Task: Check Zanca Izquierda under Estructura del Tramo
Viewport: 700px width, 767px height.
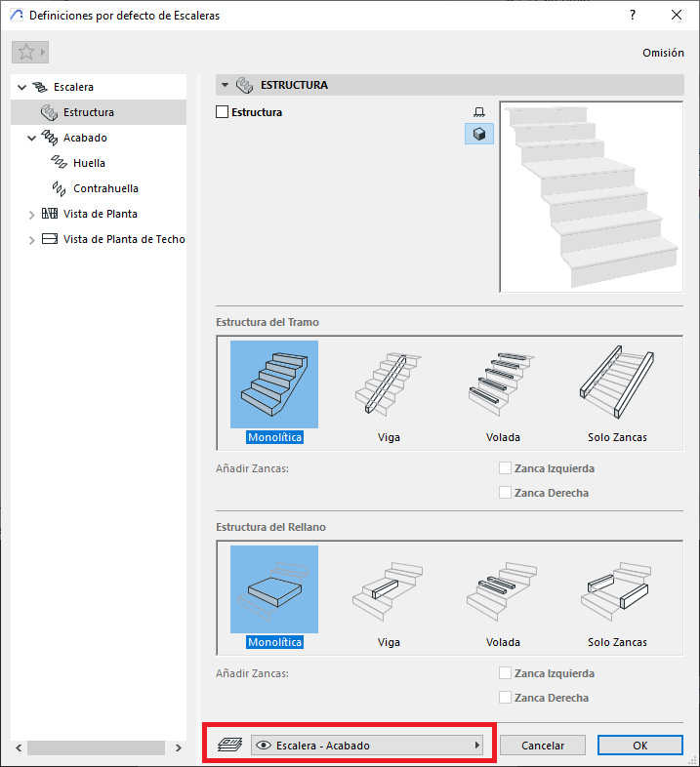Action: click(505, 468)
